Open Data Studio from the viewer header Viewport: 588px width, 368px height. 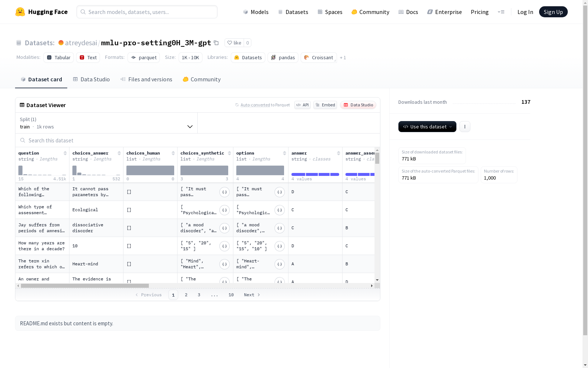pyautogui.click(x=358, y=105)
